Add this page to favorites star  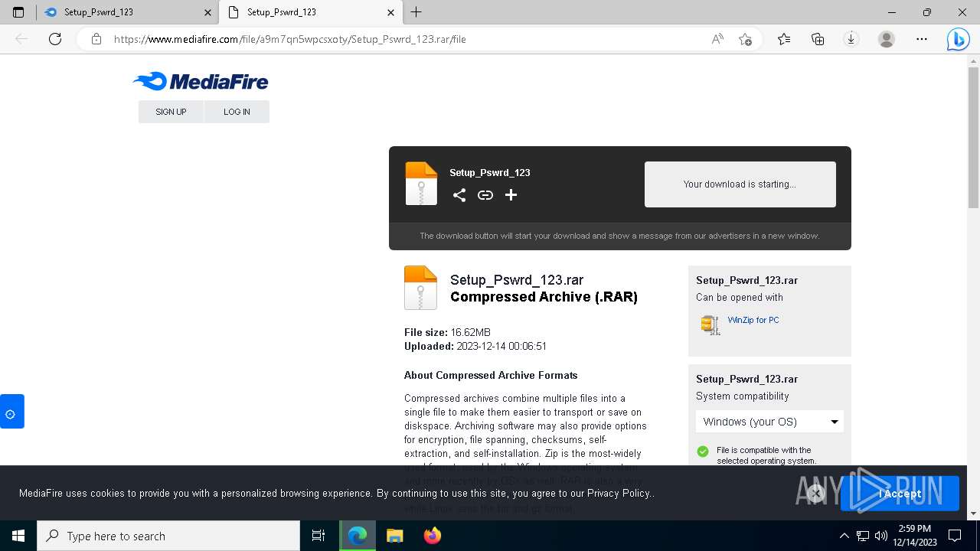click(x=745, y=39)
